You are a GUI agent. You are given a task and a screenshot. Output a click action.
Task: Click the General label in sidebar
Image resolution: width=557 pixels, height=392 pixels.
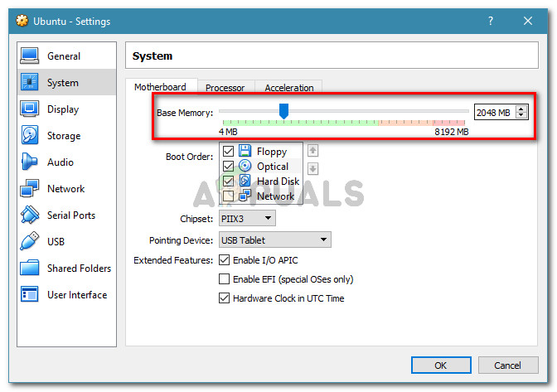tap(64, 56)
